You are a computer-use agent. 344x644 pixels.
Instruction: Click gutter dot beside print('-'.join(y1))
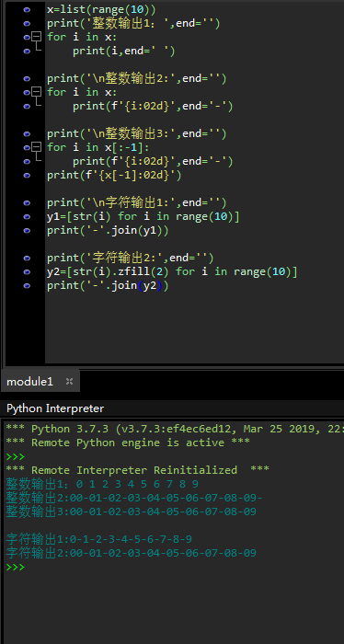(x=27, y=230)
